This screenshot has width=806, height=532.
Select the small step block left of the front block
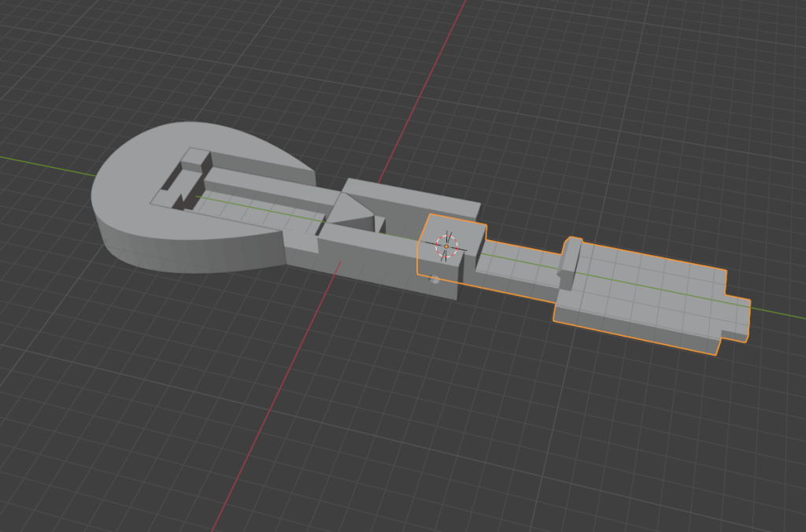tap(301, 244)
